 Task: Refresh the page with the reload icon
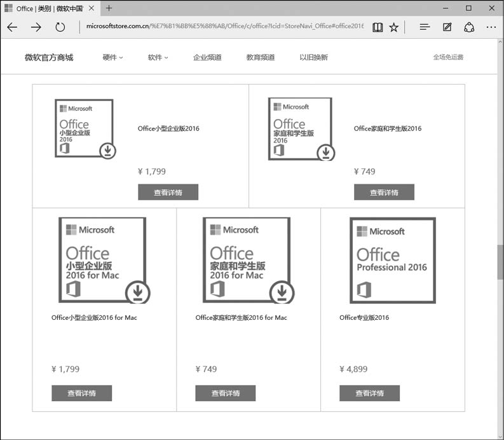point(60,27)
